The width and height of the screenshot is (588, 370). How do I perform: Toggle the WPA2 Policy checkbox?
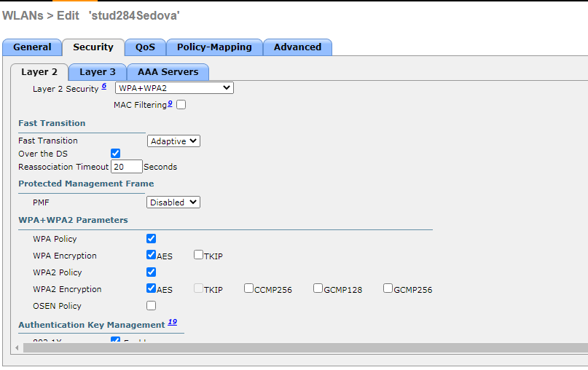[x=151, y=272]
